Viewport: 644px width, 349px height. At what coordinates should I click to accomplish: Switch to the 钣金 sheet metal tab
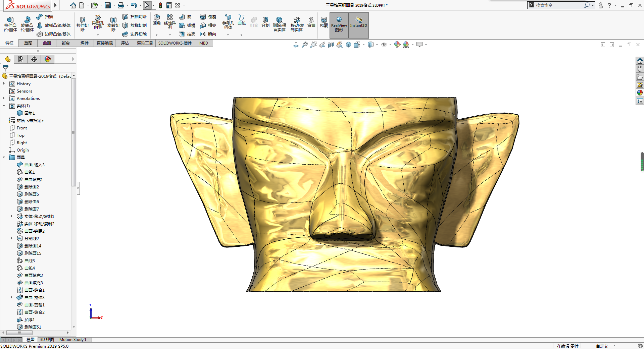pos(66,43)
